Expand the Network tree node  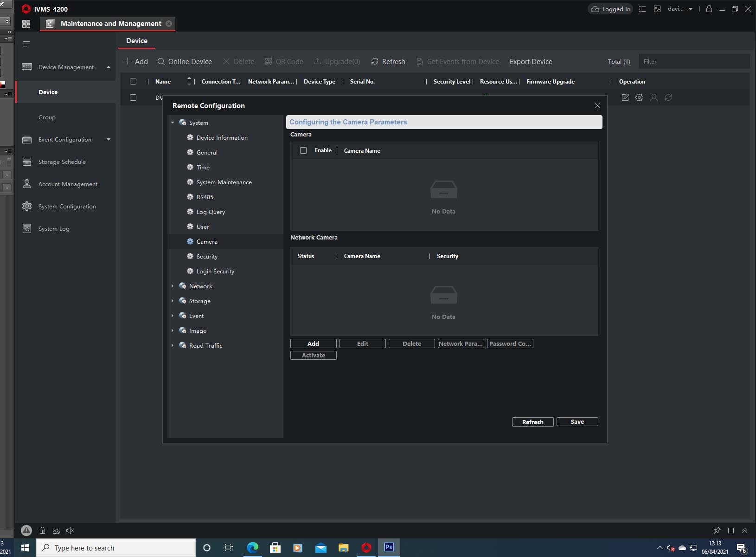(173, 286)
